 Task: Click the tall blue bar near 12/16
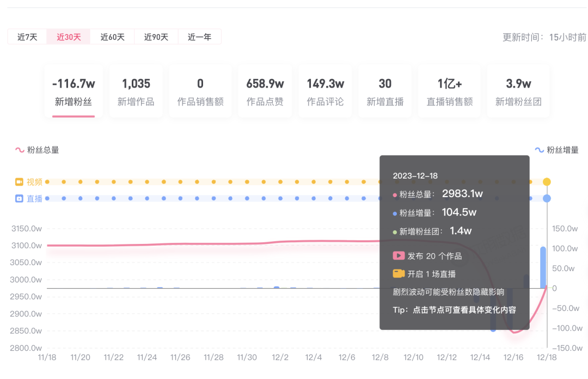[x=543, y=267]
